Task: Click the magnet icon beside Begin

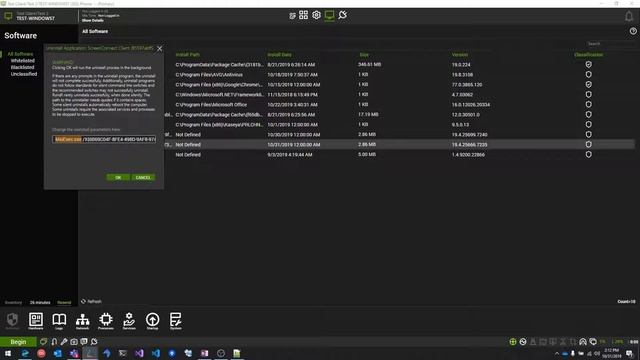Action: 54,342
